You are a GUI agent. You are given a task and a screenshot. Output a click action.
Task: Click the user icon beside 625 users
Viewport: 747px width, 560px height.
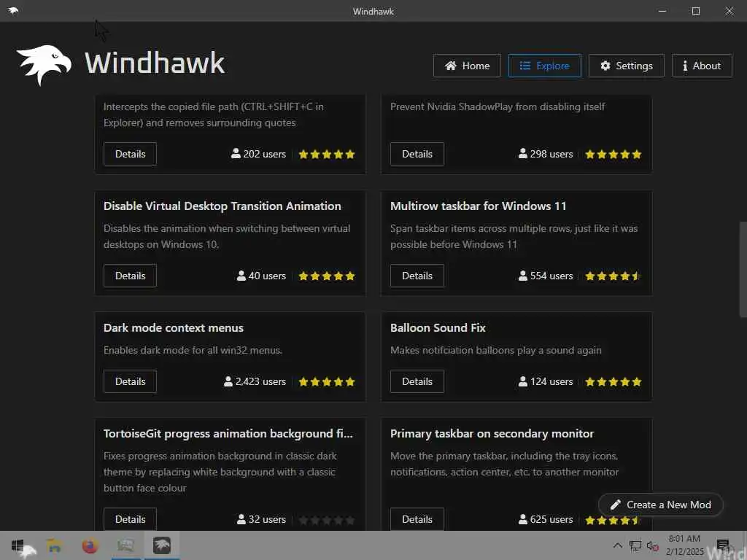[522, 519]
